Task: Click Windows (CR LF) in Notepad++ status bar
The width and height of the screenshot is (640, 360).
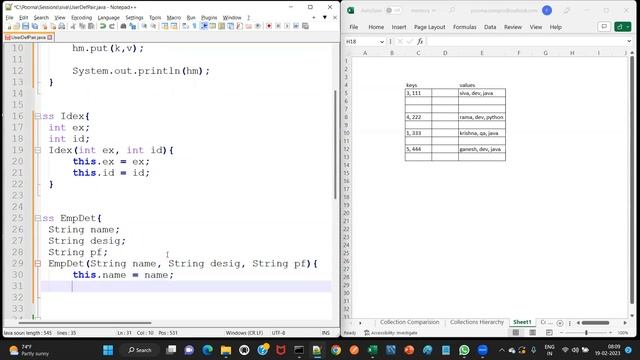Action: (244, 333)
